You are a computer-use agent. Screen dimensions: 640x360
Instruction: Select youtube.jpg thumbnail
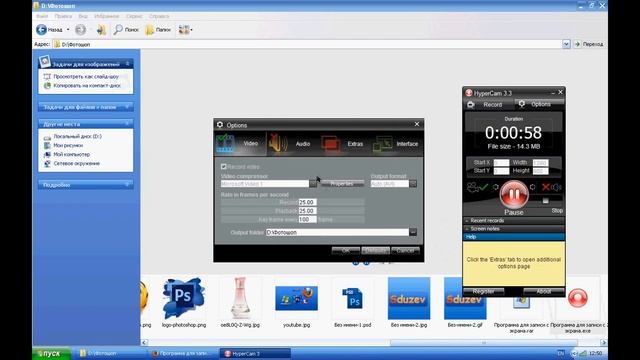pyautogui.click(x=296, y=298)
